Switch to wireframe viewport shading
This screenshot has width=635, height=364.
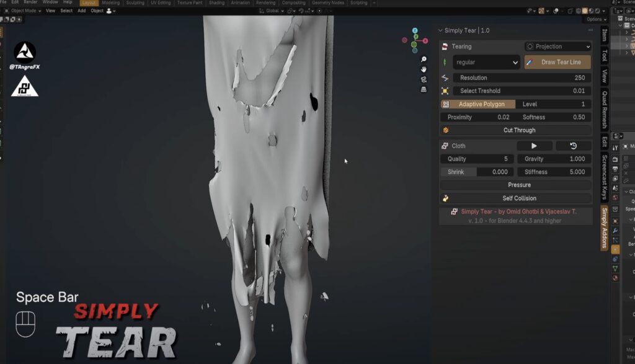(579, 11)
